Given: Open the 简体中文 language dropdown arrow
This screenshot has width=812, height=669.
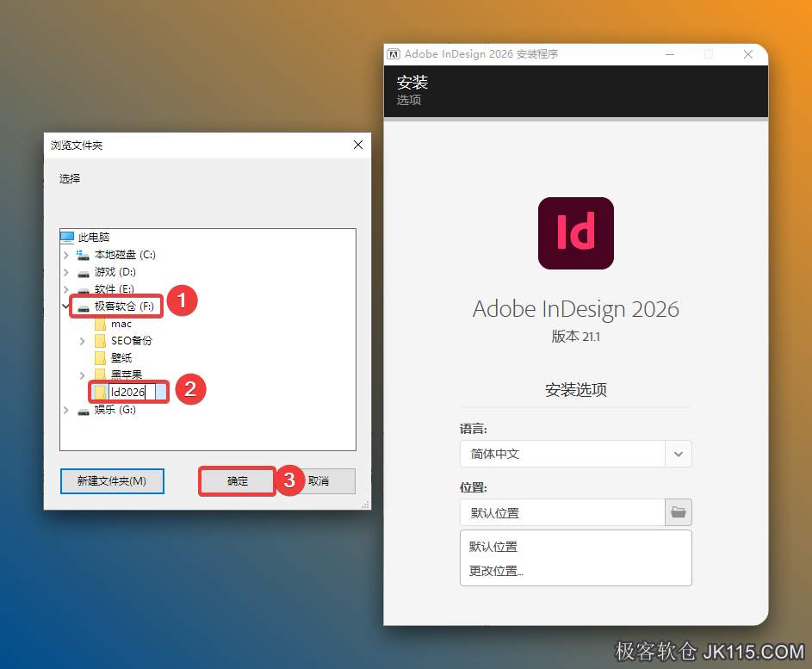Looking at the screenshot, I should click(678, 454).
